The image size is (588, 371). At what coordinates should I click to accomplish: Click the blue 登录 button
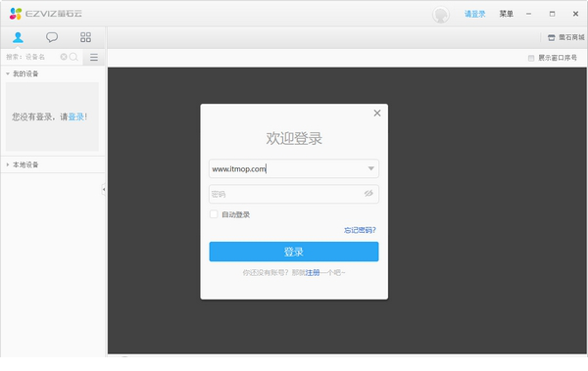(294, 252)
